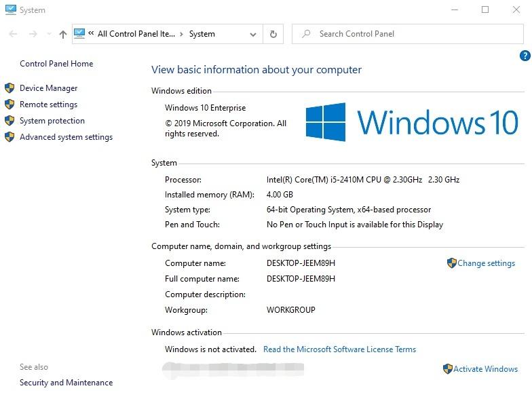Open the recent locations dropdown arrow
The height and width of the screenshot is (401, 532).
pos(49,34)
